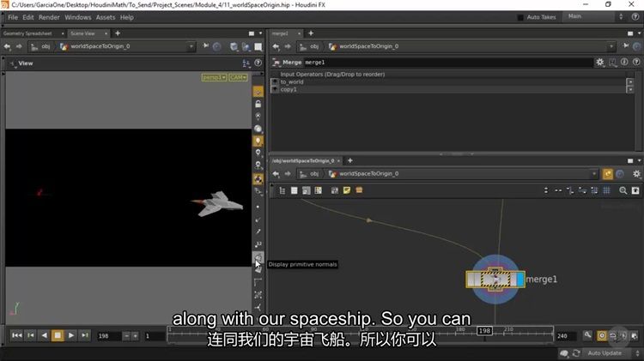Viewport: 644px width, 361px height.
Task: Click the select tool icon atop viewport toolbar
Action: pyautogui.click(x=258, y=92)
